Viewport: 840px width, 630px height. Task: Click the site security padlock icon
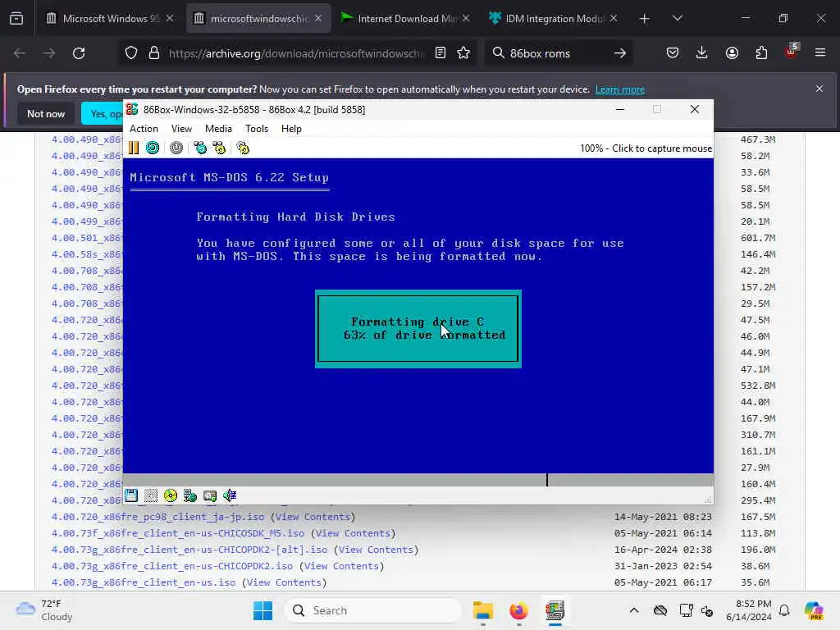tap(154, 53)
